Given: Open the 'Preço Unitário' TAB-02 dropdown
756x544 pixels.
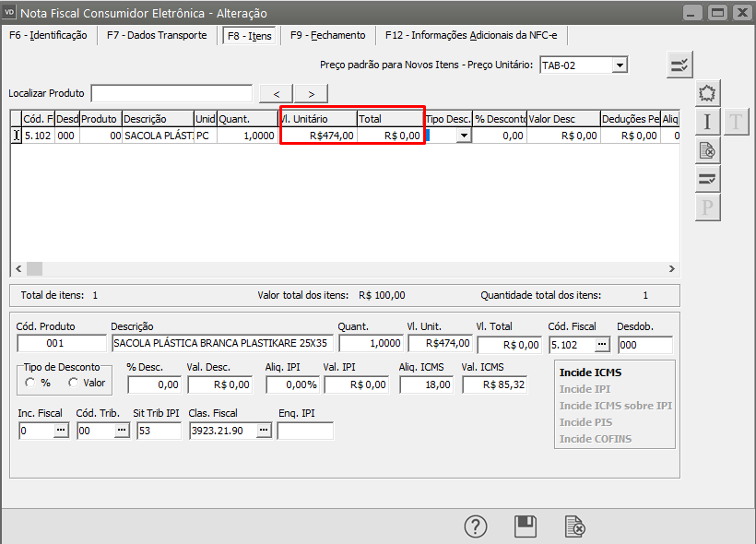Looking at the screenshot, I should coord(620,65).
